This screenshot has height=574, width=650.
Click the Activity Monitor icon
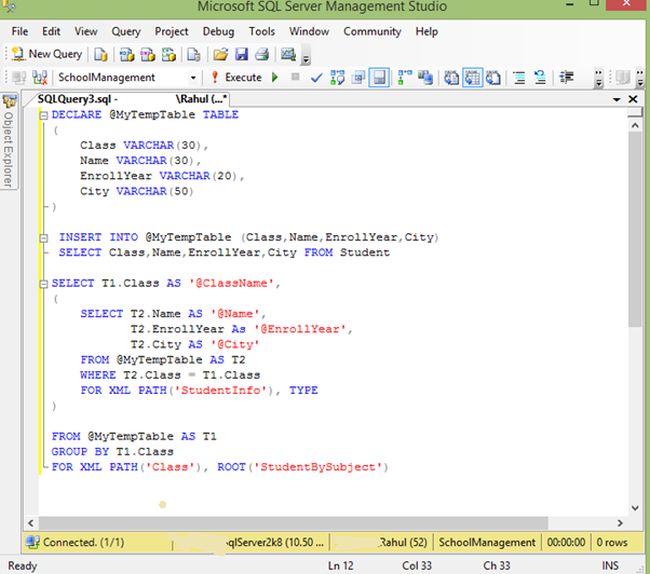pos(289,54)
